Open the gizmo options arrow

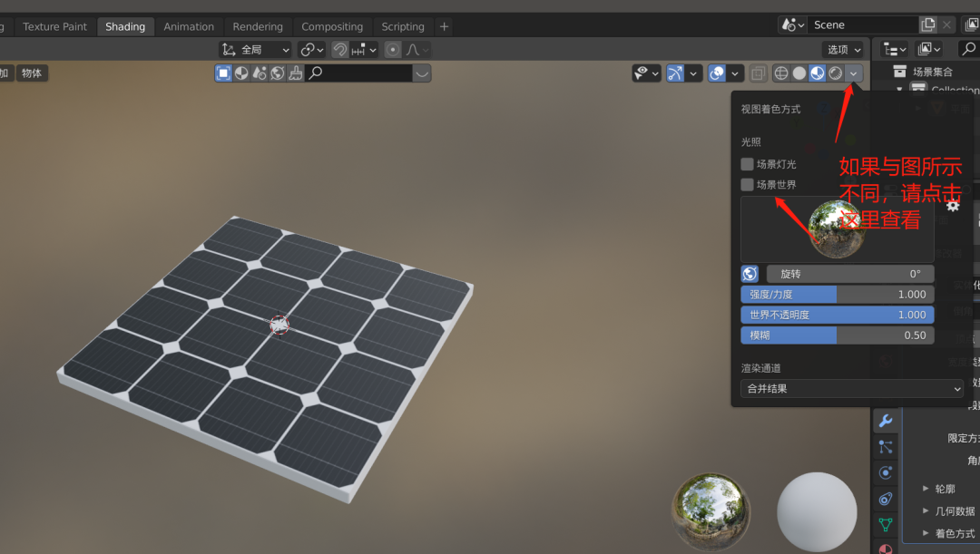692,73
